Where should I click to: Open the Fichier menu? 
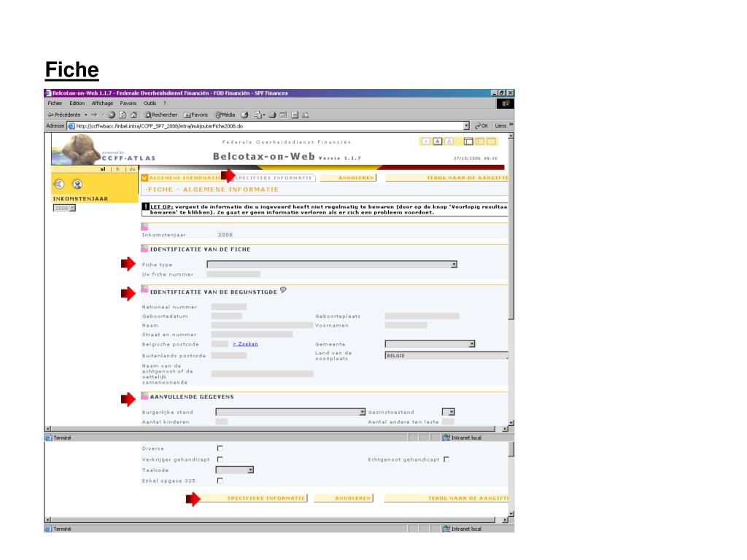click(x=55, y=104)
